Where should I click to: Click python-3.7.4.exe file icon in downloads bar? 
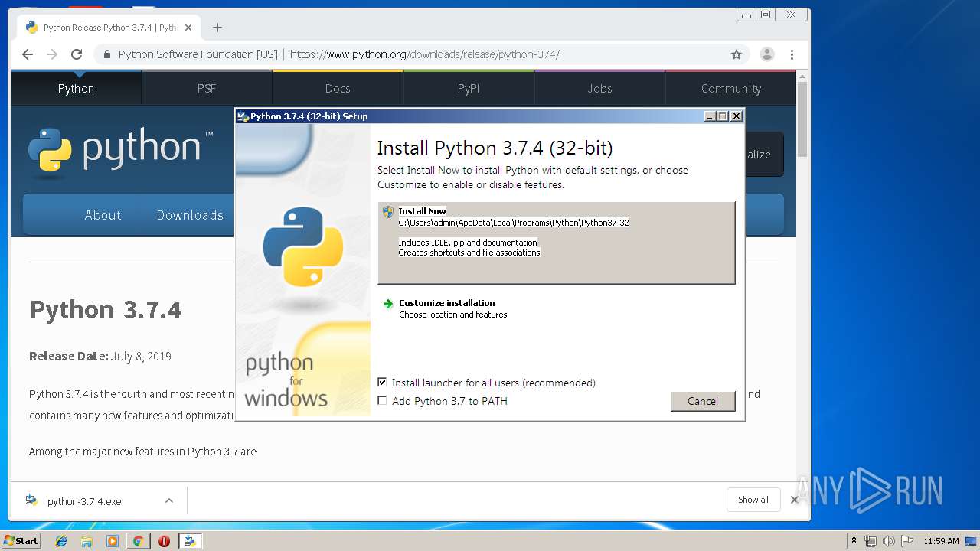point(31,500)
